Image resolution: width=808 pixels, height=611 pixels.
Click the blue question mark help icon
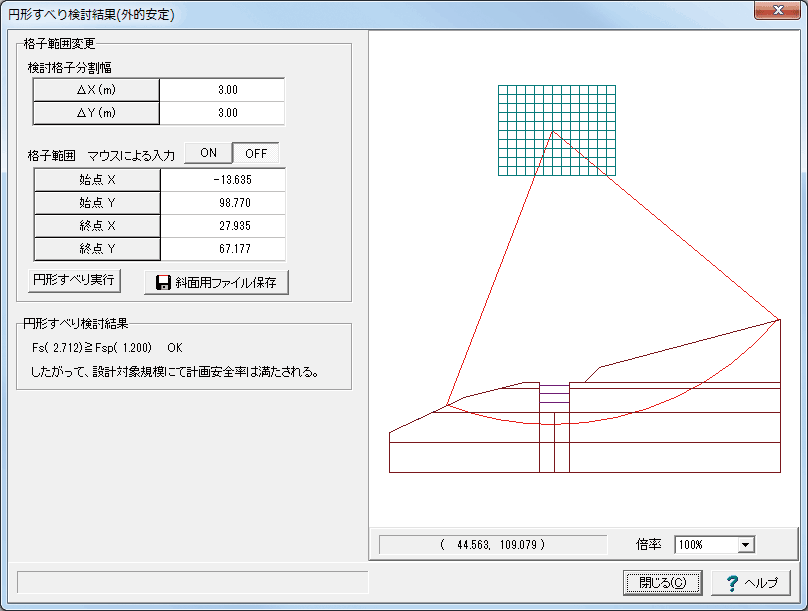point(732,583)
